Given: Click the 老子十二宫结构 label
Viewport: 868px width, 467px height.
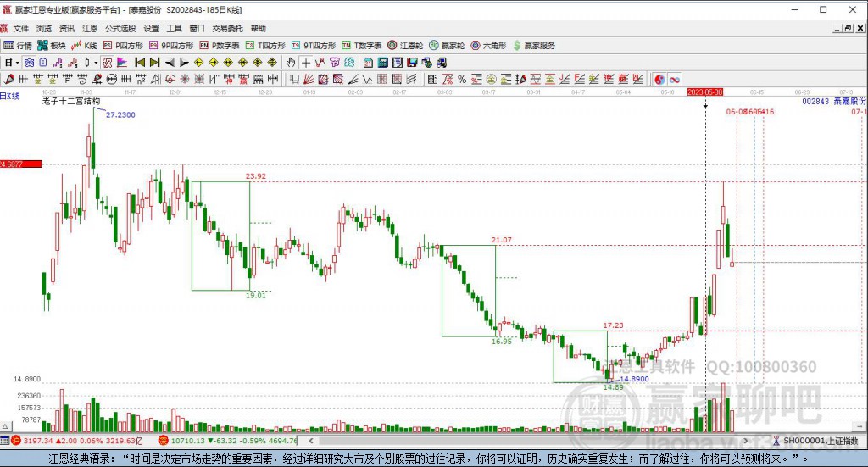Looking at the screenshot, I should coord(71,101).
